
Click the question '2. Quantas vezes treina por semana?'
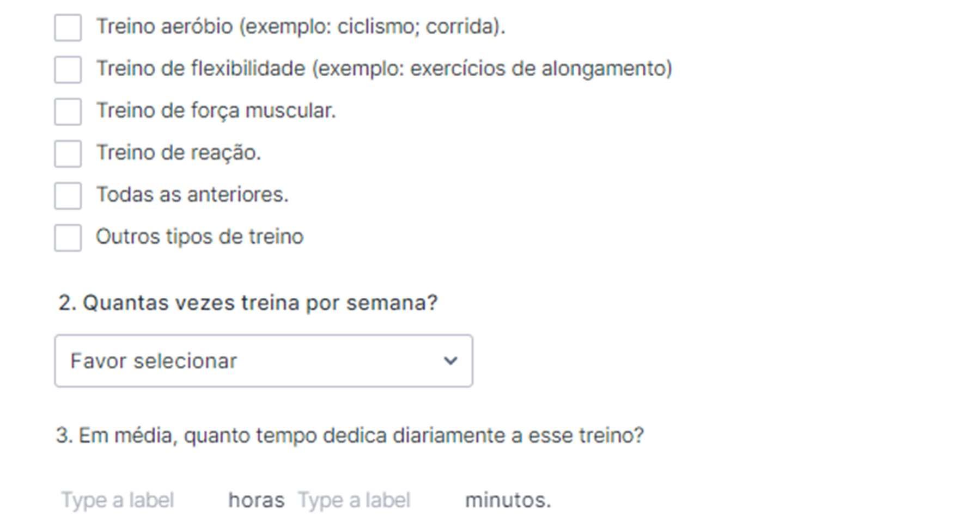248,303
